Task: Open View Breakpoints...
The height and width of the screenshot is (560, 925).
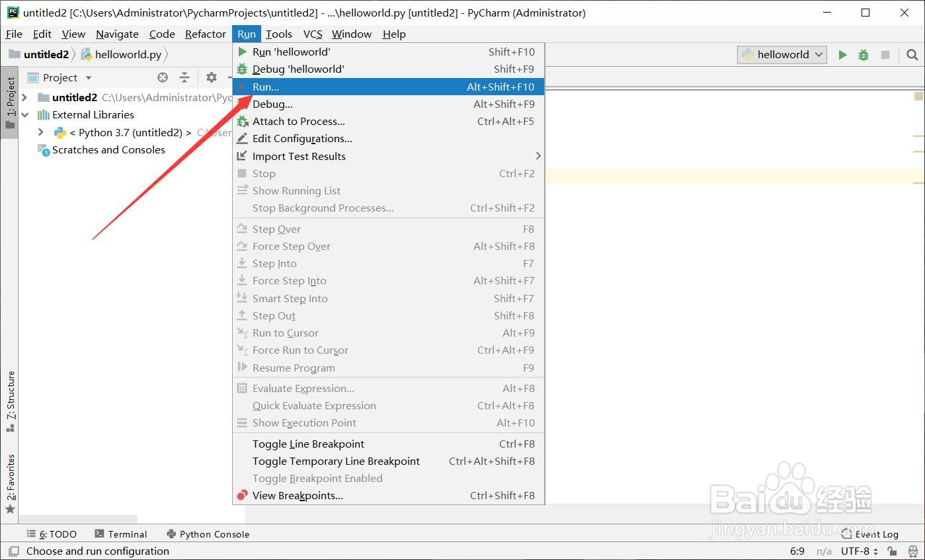Action: pyautogui.click(x=389, y=495)
